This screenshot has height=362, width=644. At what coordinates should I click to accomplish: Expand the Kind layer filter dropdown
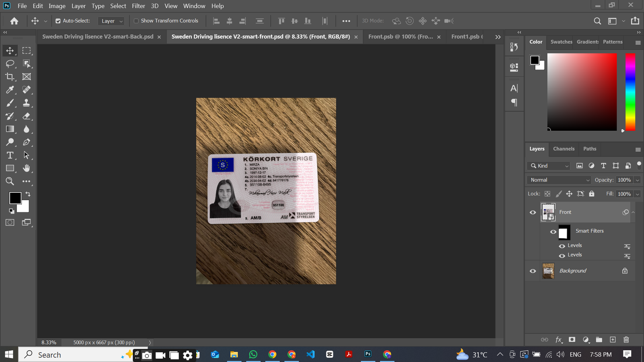[549, 166]
